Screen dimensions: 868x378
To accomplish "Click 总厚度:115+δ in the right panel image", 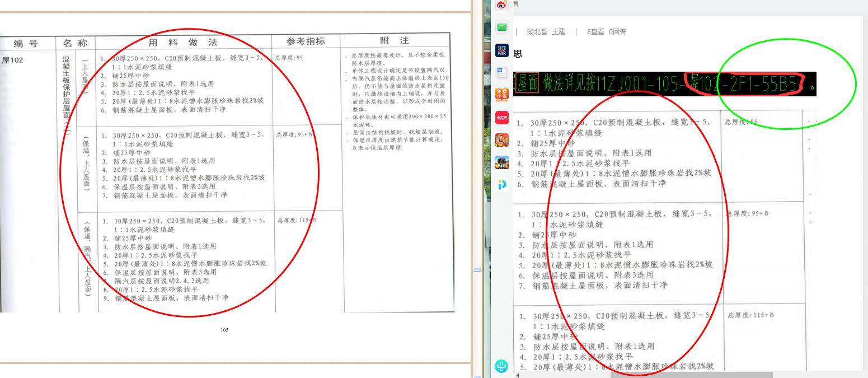I will pos(750,315).
